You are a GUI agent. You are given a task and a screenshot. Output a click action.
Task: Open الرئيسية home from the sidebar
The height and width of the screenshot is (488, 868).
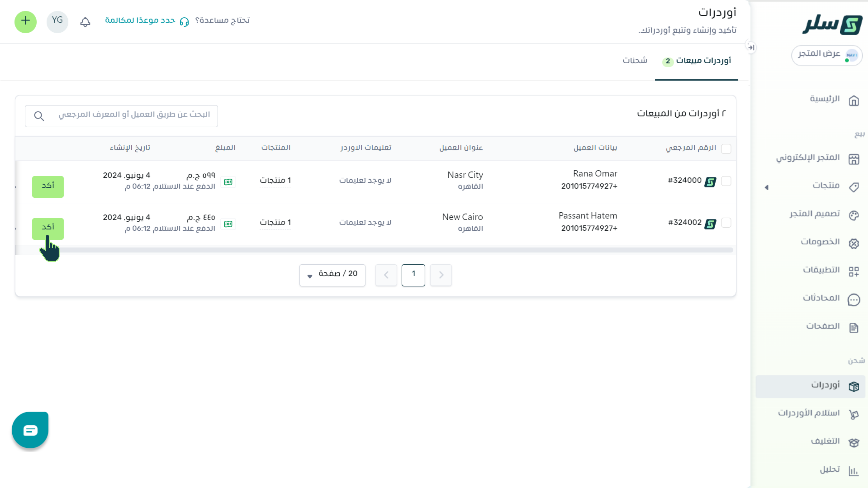825,99
